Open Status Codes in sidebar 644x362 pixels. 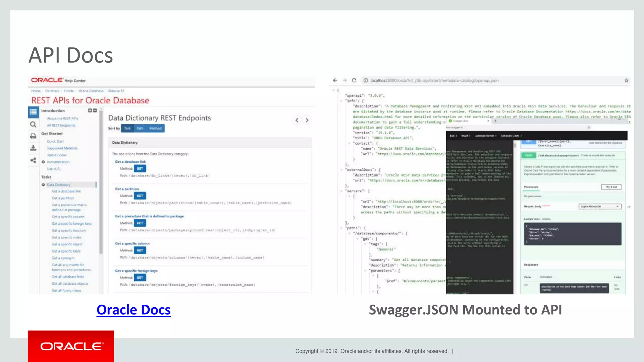pyautogui.click(x=57, y=155)
